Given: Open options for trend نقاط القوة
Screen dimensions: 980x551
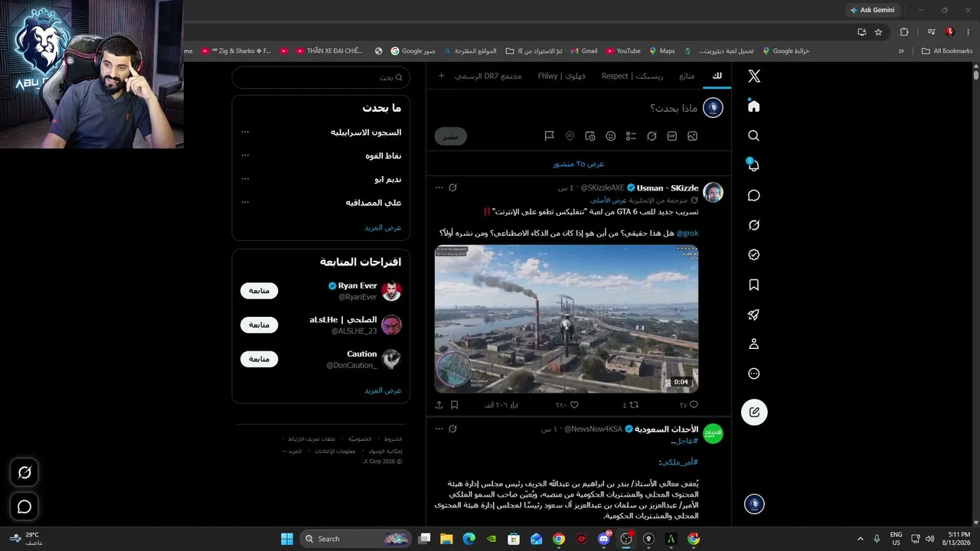Looking at the screenshot, I should pos(245,155).
